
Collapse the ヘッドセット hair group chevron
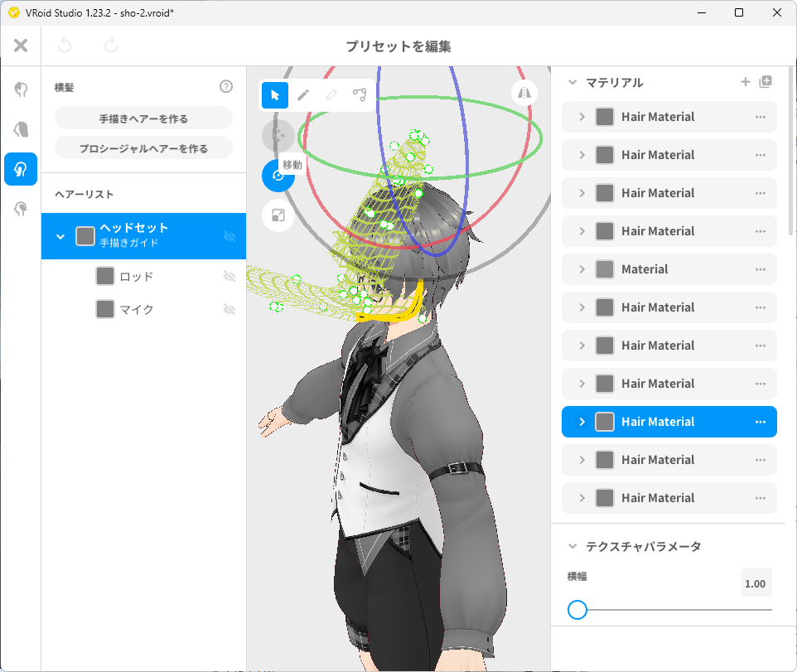tap(60, 236)
